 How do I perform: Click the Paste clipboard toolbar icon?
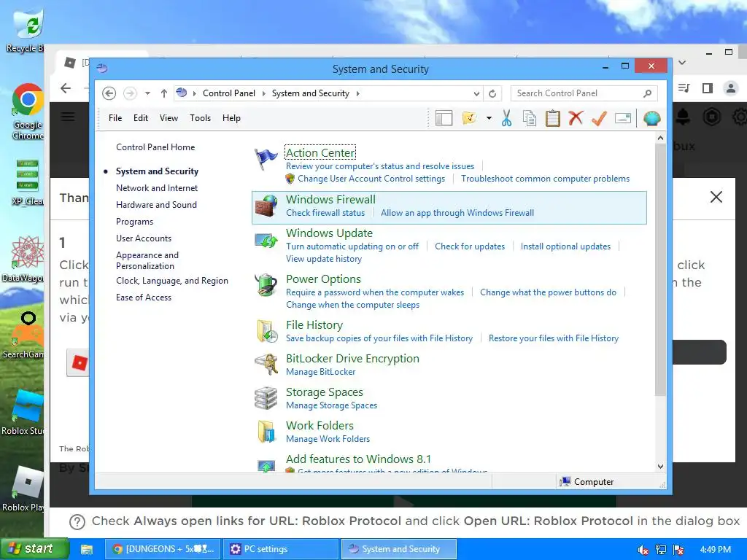tap(553, 118)
